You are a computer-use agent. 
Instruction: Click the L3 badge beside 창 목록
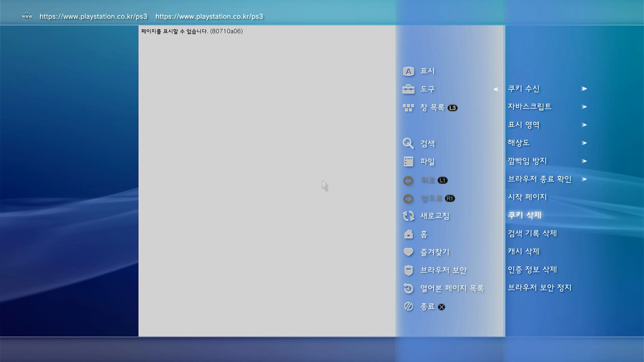(452, 108)
